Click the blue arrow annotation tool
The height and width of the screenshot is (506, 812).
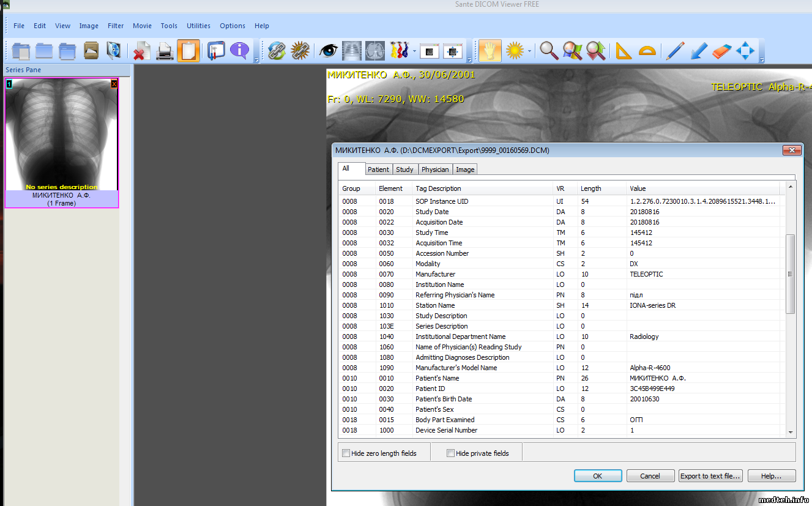click(698, 51)
